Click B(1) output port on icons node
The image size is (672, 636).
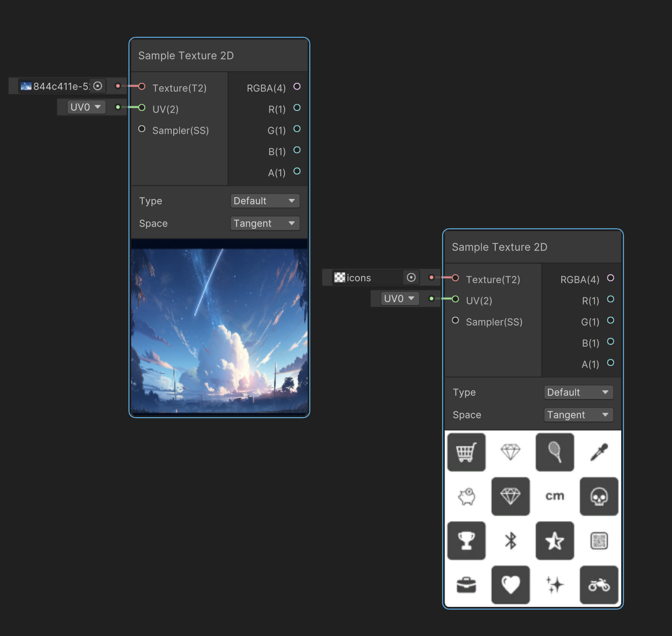click(x=611, y=341)
